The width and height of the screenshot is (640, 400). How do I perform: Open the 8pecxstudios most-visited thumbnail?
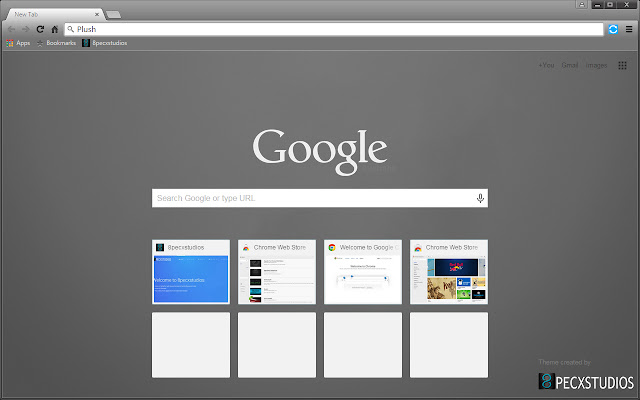click(x=191, y=272)
